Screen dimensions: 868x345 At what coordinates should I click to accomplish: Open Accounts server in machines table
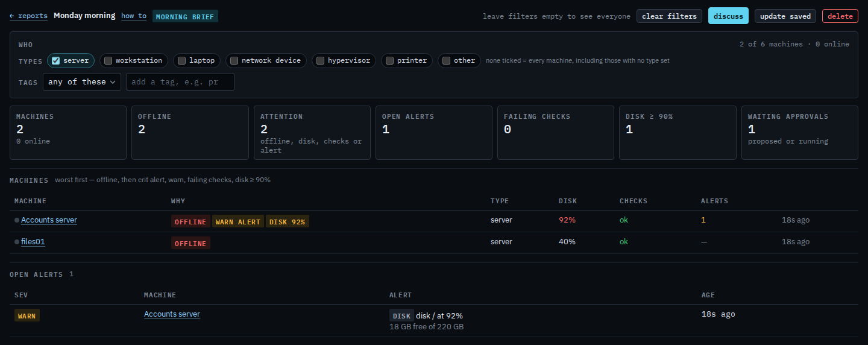pyautogui.click(x=49, y=220)
